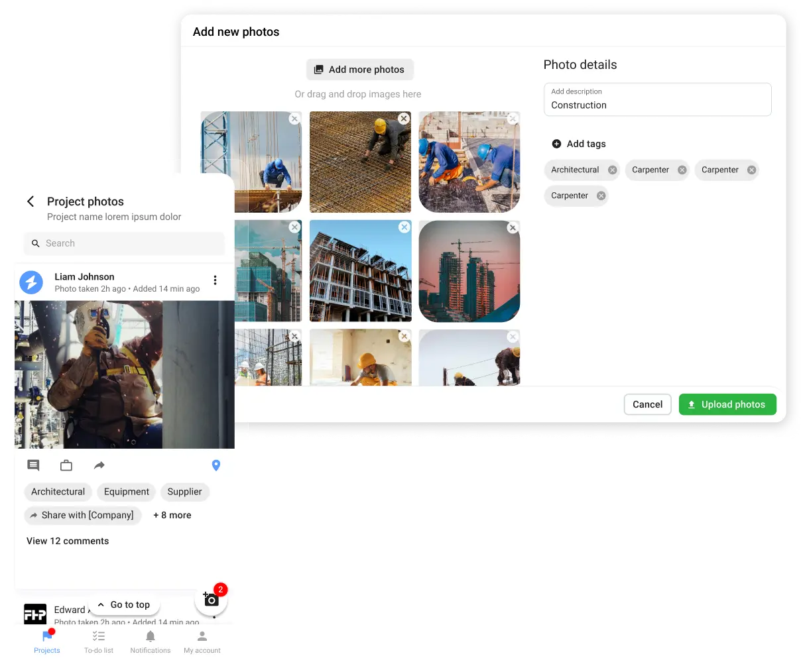Open comments icon under Liam's photo
The height and width of the screenshot is (672, 801).
coord(33,465)
